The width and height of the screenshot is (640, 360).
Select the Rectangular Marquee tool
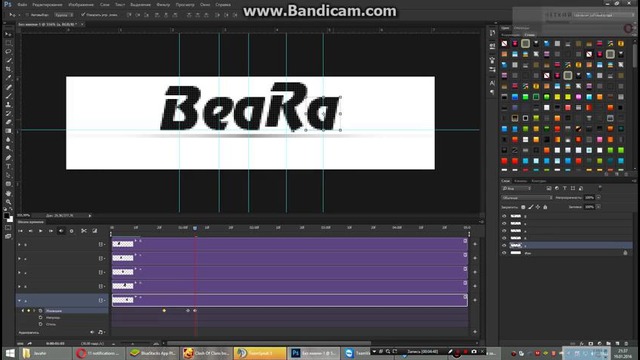click(x=8, y=43)
